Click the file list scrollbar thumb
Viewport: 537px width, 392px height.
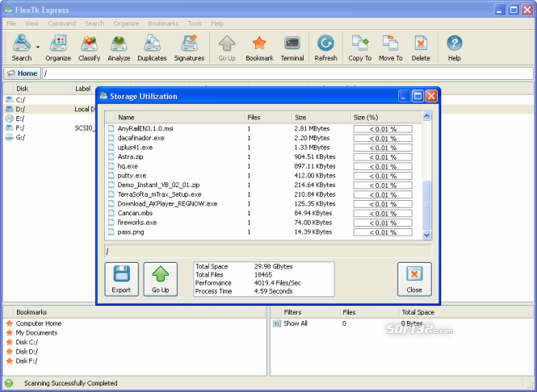coord(426,205)
